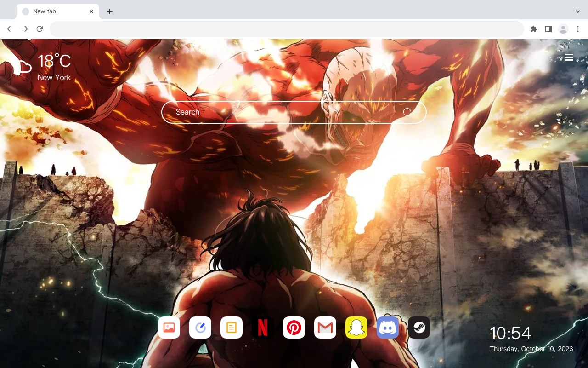Screen dimensions: 588x368
Task: Go forward to the next page
Action: (x=25, y=29)
